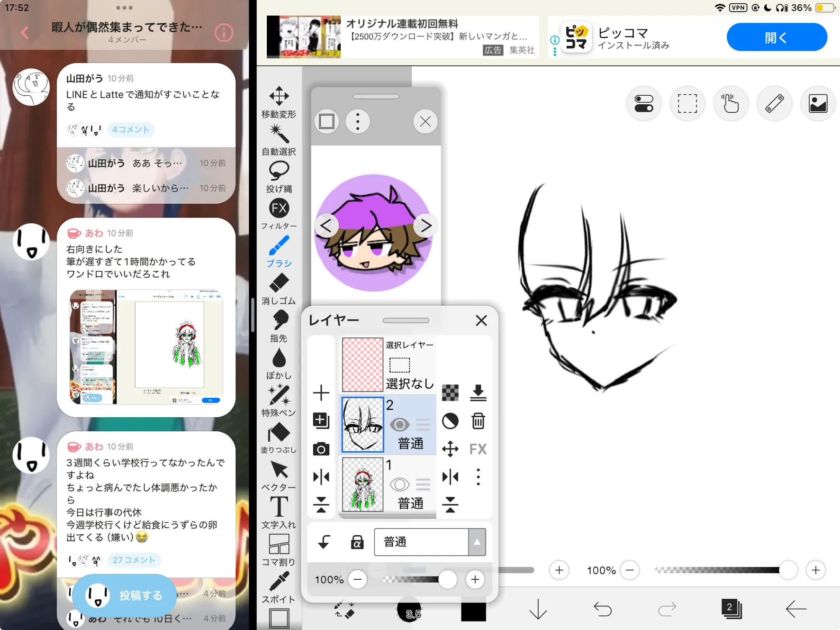Screen dimensions: 840x630
Task: Decrease layer opacity with the minus button
Action: [x=358, y=579]
